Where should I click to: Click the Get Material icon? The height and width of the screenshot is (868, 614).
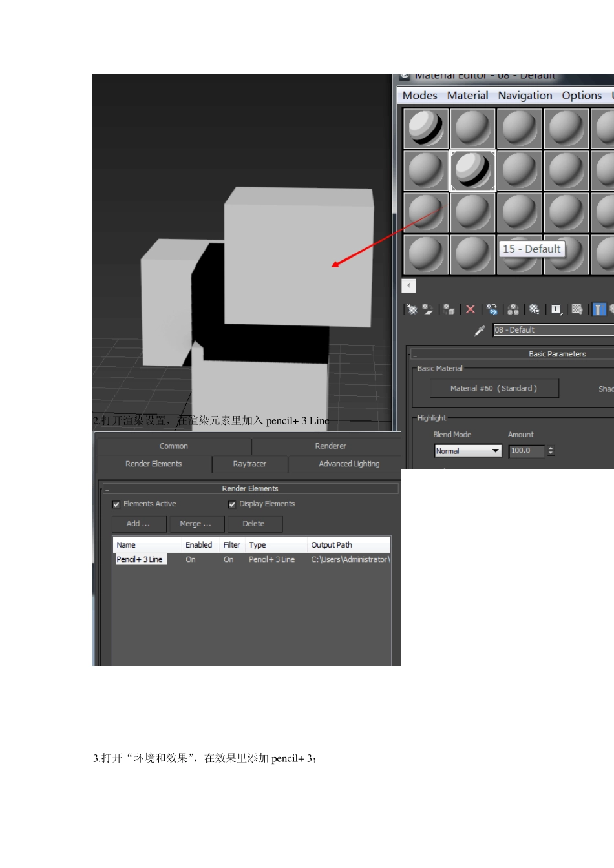click(x=411, y=309)
